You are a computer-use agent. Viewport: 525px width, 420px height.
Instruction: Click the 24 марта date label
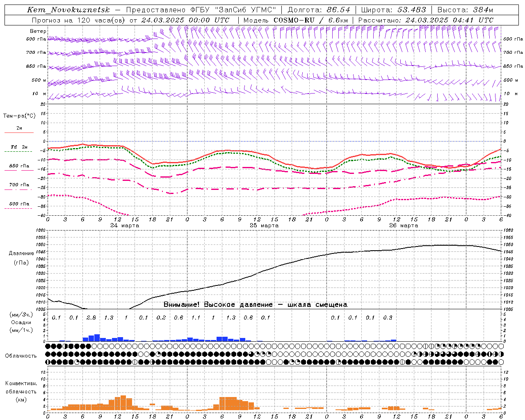(x=125, y=226)
